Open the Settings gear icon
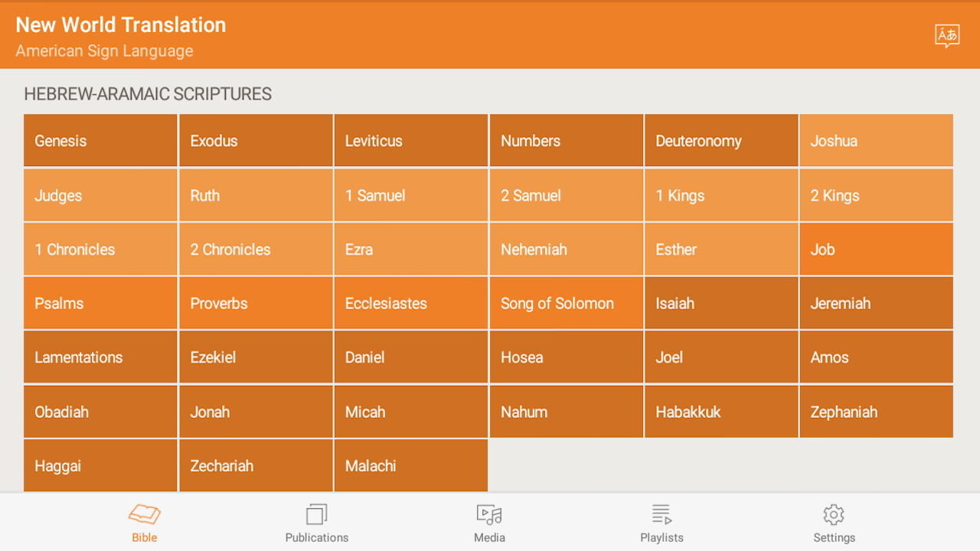The height and width of the screenshot is (551, 980). [834, 514]
